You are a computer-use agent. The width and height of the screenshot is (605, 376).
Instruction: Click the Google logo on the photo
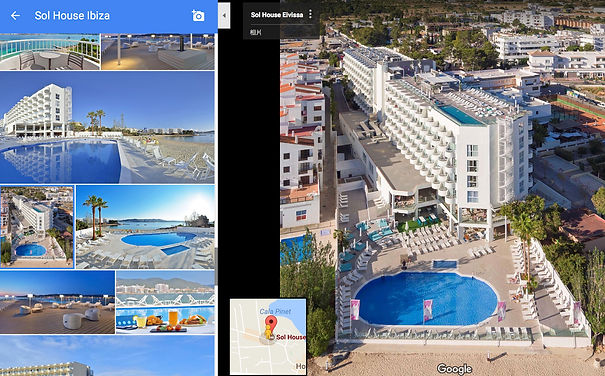(x=454, y=369)
